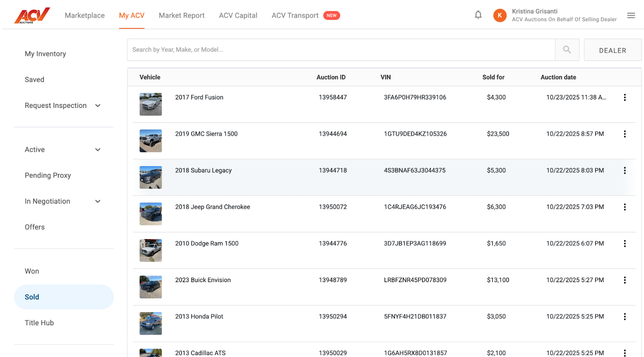Image resolution: width=644 pixels, height=357 pixels.
Task: Open Pending Proxy in the sidebar
Action: [x=48, y=175]
